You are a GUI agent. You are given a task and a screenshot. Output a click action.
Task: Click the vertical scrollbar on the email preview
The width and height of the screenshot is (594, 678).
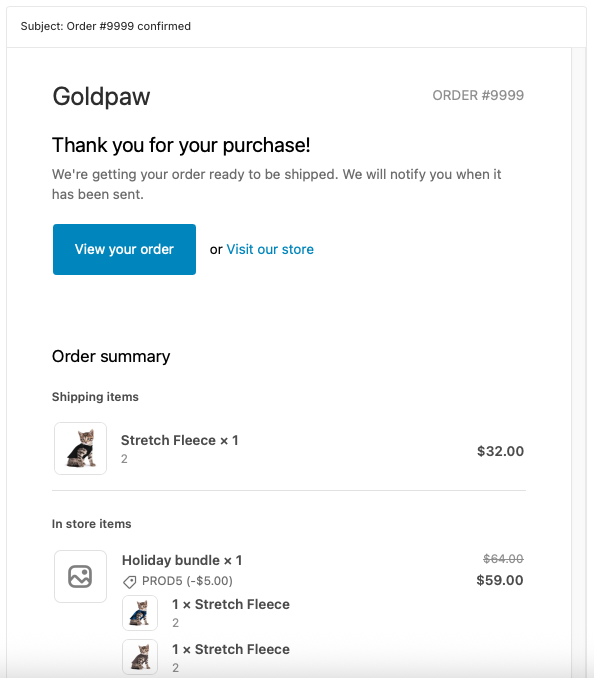(x=578, y=362)
